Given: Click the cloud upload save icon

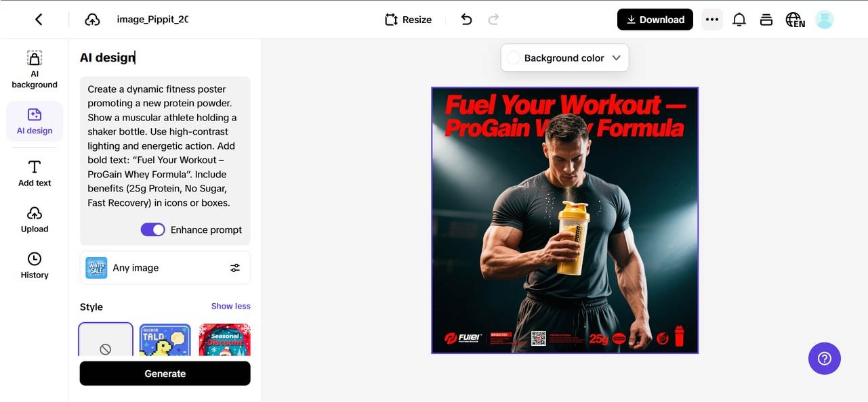Looking at the screenshot, I should tap(92, 20).
